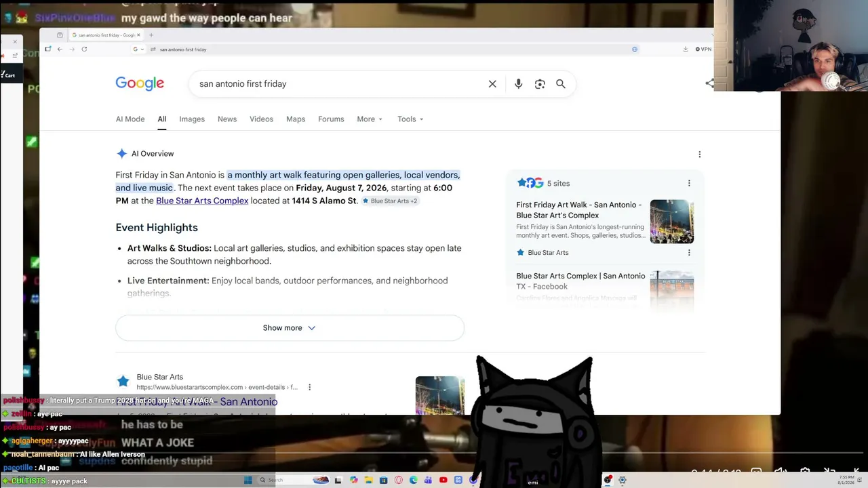Open the First Friday Art Walk source thumbnail
Image resolution: width=868 pixels, height=488 pixels.
pyautogui.click(x=672, y=222)
